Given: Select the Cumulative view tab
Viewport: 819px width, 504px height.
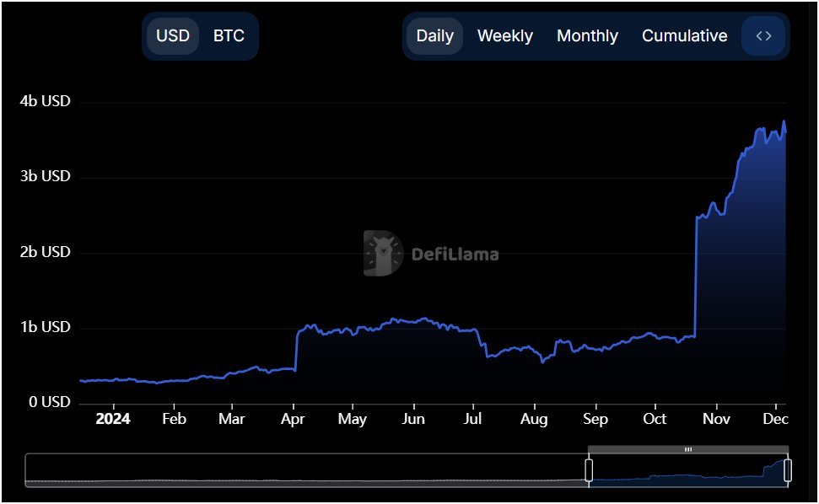Looking at the screenshot, I should (684, 36).
